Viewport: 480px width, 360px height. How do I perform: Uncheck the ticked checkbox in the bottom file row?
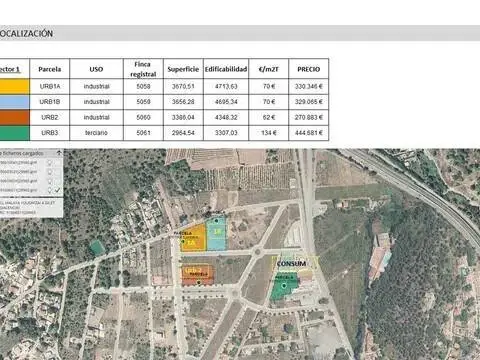tap(58, 190)
